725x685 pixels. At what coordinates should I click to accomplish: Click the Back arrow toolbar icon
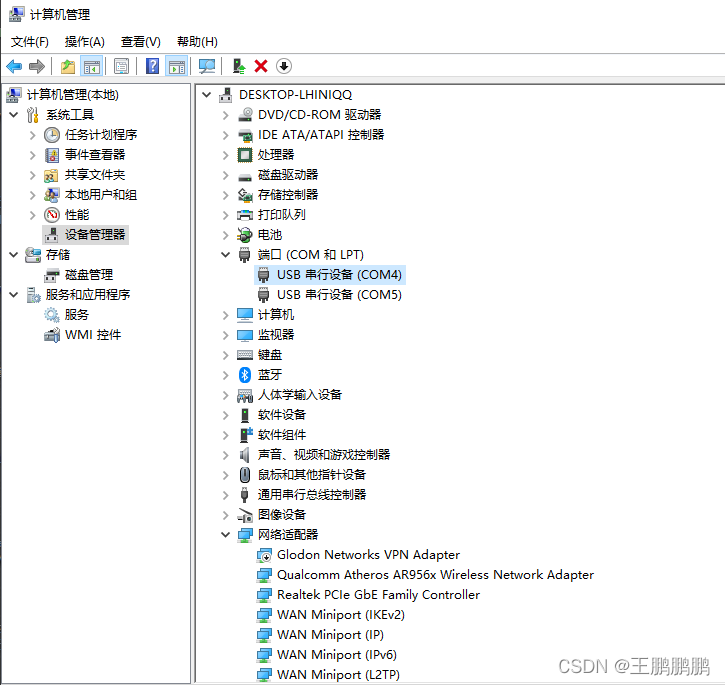pos(14,67)
